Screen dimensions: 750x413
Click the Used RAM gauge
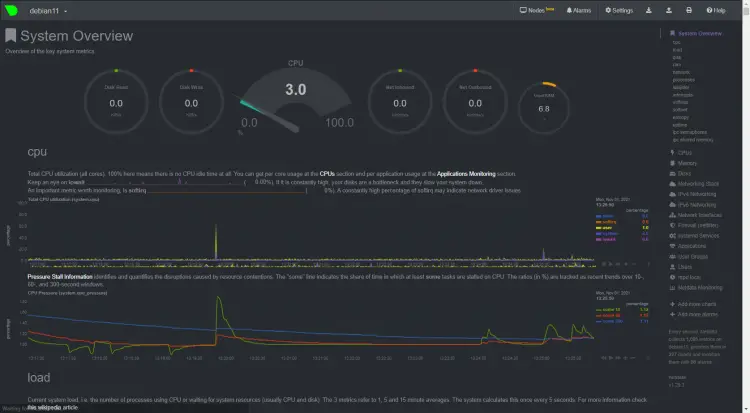544,108
